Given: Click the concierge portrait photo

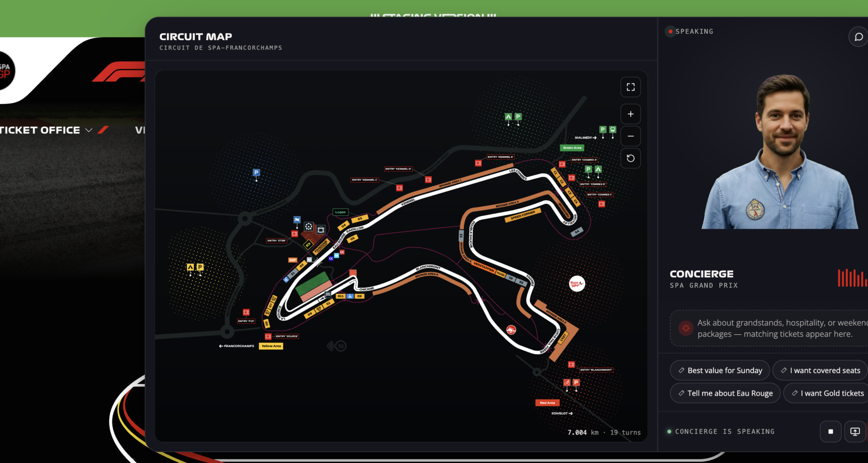Looking at the screenshot, I should pos(781,152).
